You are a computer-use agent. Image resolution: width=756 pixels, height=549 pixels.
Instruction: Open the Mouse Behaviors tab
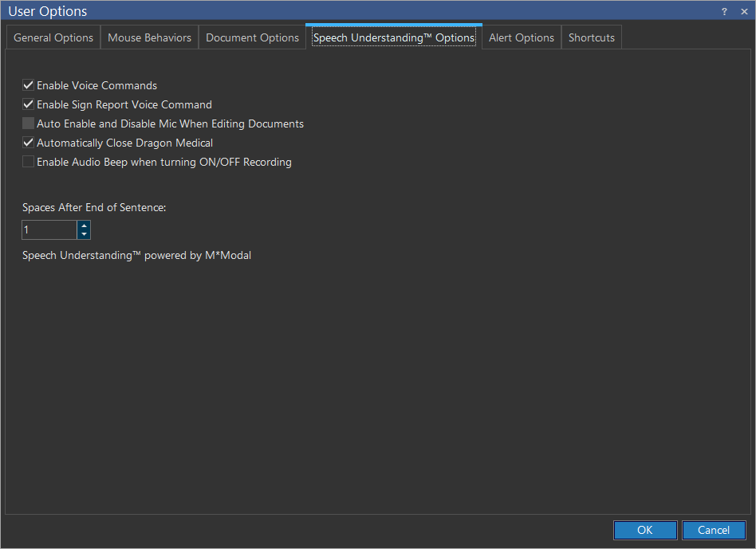(149, 37)
